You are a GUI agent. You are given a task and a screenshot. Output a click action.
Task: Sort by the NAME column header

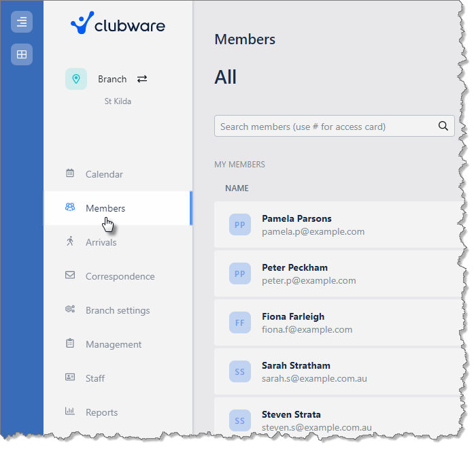[x=237, y=188]
